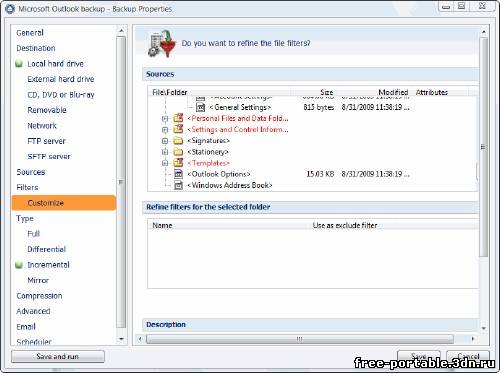The image size is (500, 373).
Task: Expand the Templates tree node
Action: 165,163
